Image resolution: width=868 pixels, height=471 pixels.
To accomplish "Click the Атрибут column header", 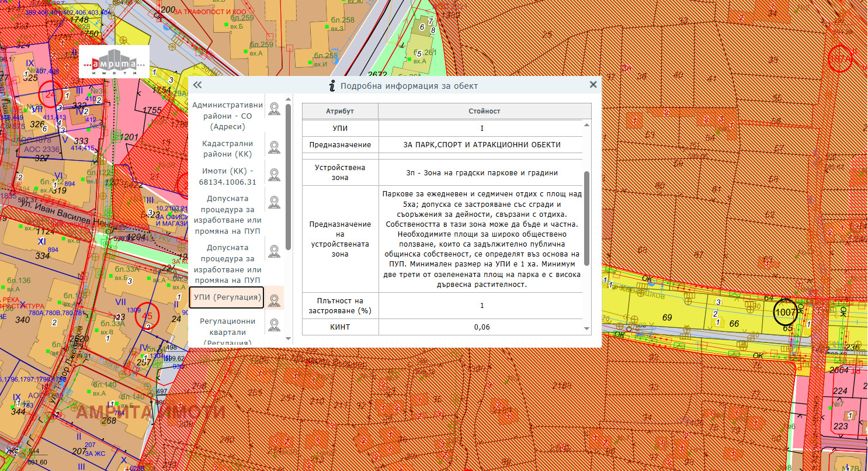I will click(340, 111).
